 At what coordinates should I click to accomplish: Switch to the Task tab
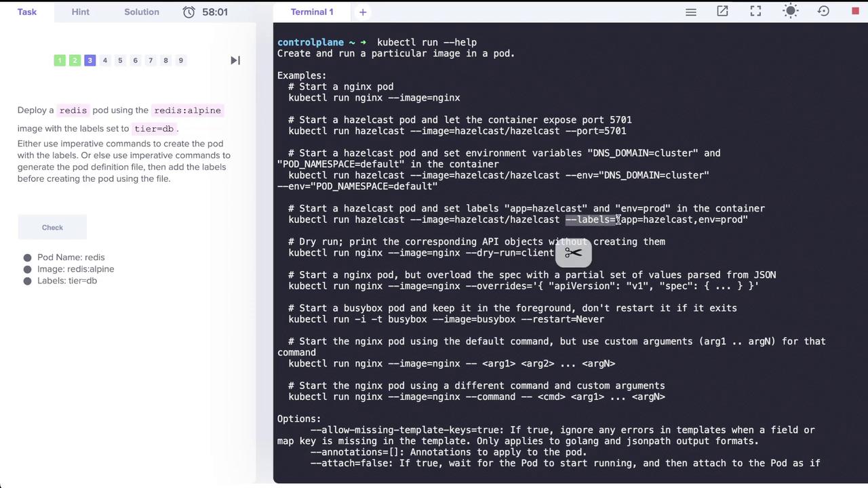tap(27, 12)
